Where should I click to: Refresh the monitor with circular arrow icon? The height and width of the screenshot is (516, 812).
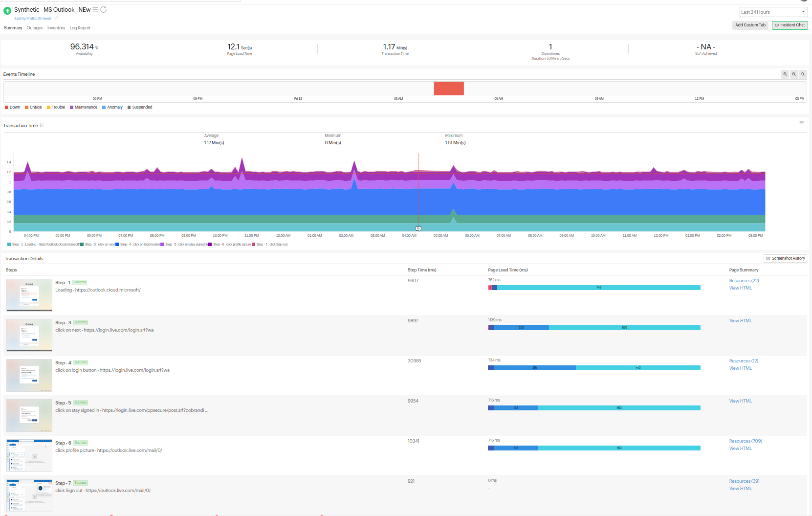tap(104, 10)
